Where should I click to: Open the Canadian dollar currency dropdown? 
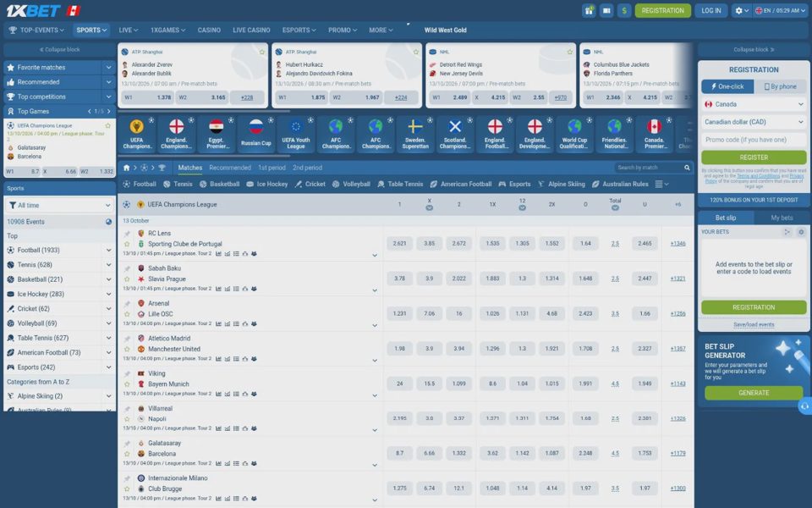point(754,122)
